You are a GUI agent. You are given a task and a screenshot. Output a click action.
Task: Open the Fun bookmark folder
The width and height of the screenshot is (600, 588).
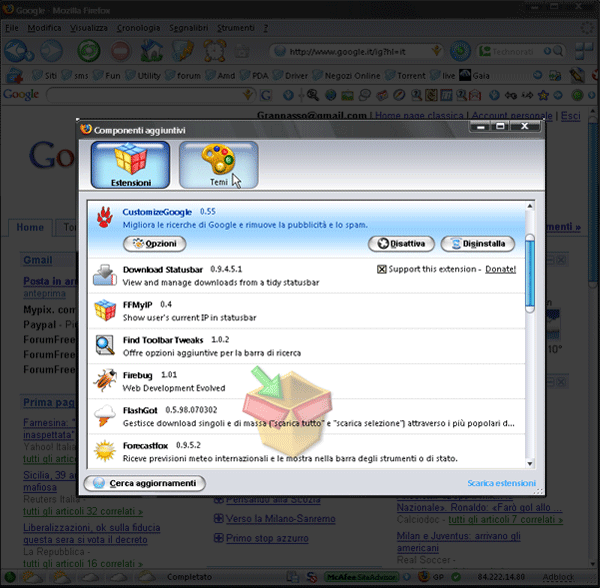pos(107,75)
